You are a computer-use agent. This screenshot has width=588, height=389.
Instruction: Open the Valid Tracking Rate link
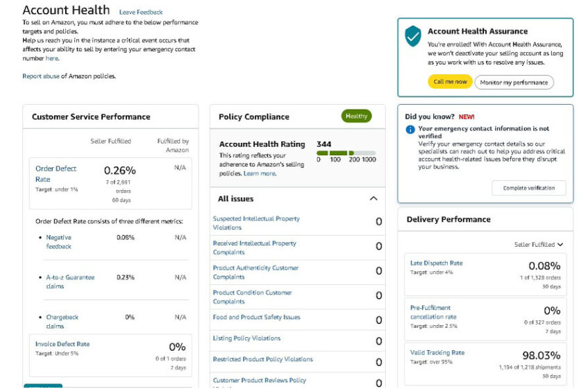437,352
